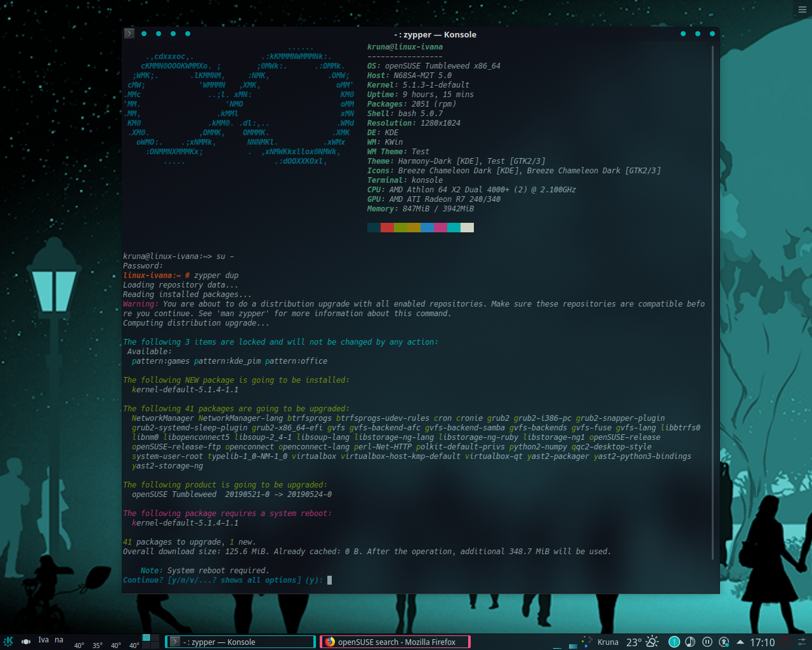Click 'pattern:office' locked item text

pyautogui.click(x=296, y=361)
